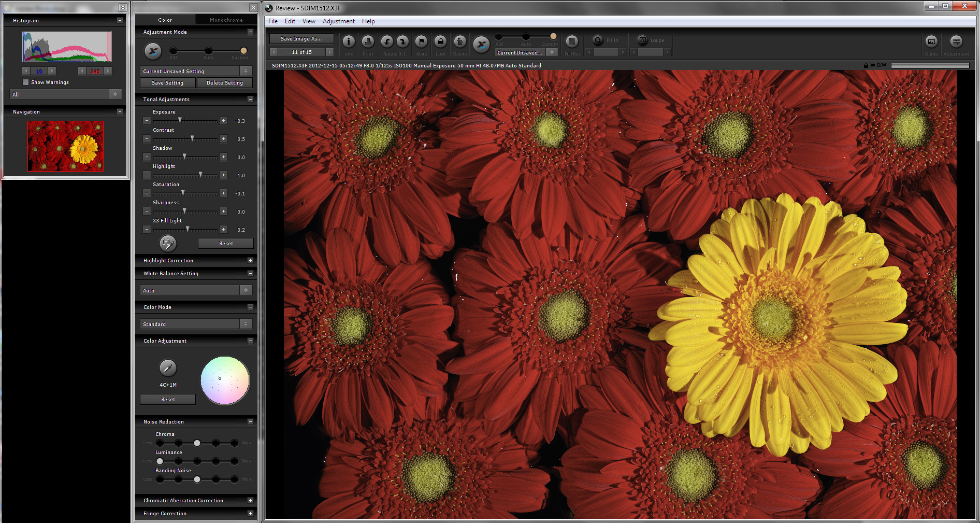Viewport: 980px width, 523px height.
Task: Open the histogram channel All dropdown
Action: pyautogui.click(x=66, y=94)
